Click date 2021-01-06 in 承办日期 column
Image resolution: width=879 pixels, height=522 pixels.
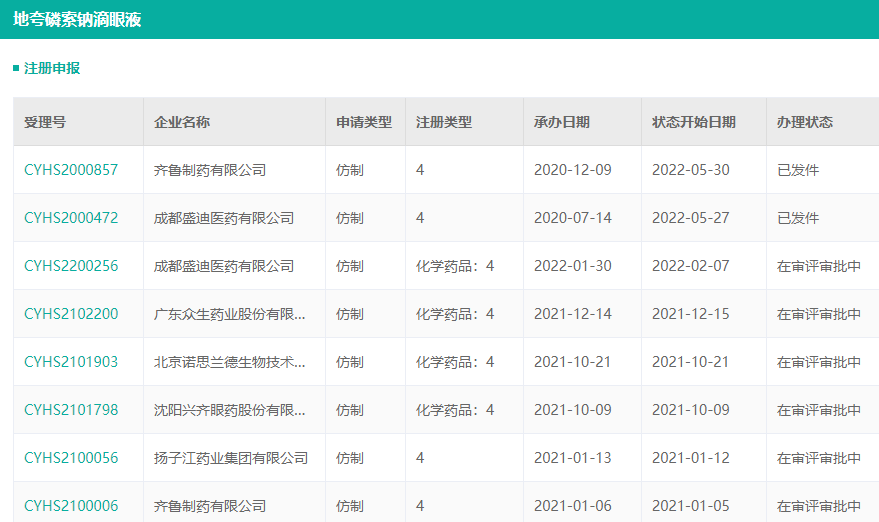click(x=572, y=506)
